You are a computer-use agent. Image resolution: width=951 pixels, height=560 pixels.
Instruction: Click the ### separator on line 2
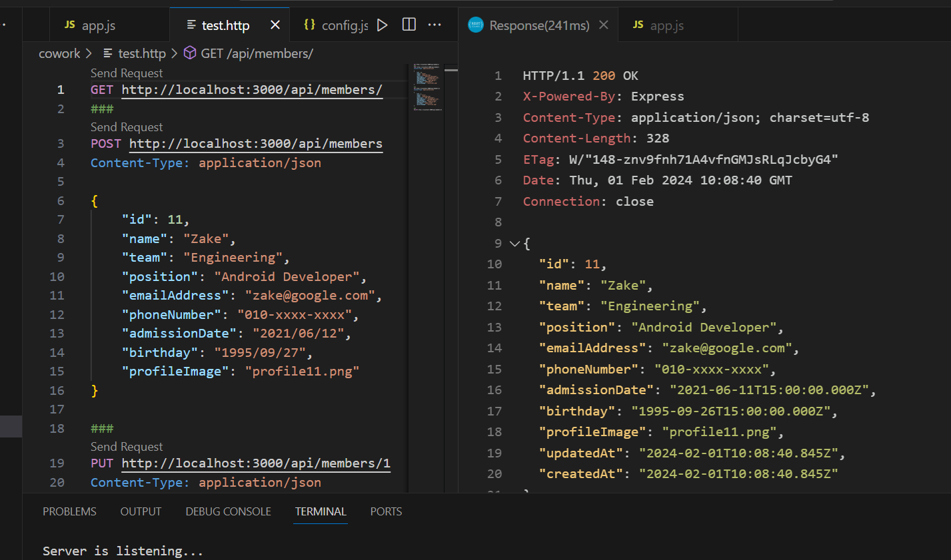[x=102, y=109]
